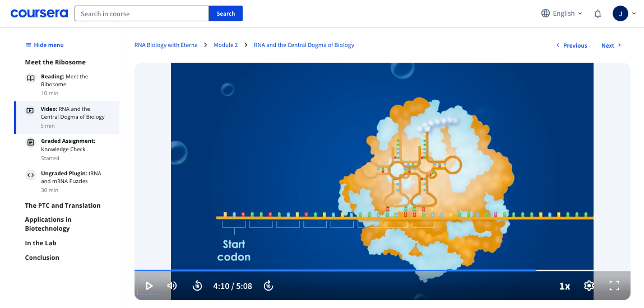The image size is (644, 308).
Task: Change 1x playback speed
Action: coord(565,286)
